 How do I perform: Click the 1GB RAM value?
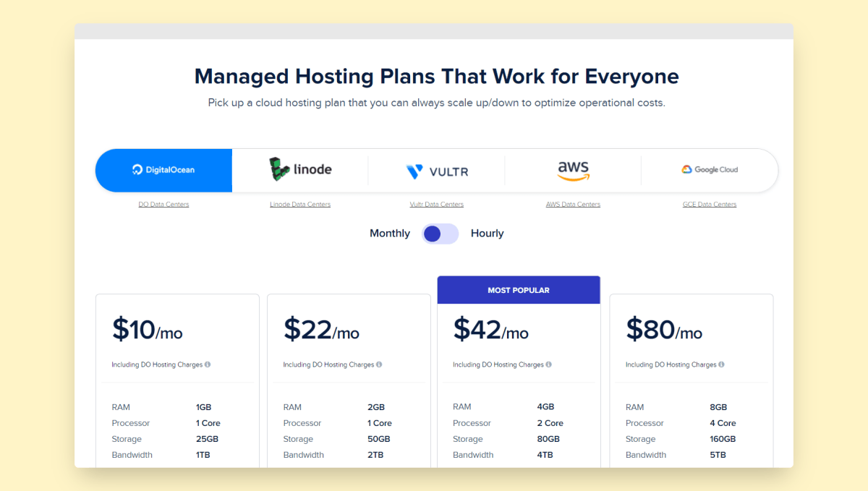[x=203, y=407]
